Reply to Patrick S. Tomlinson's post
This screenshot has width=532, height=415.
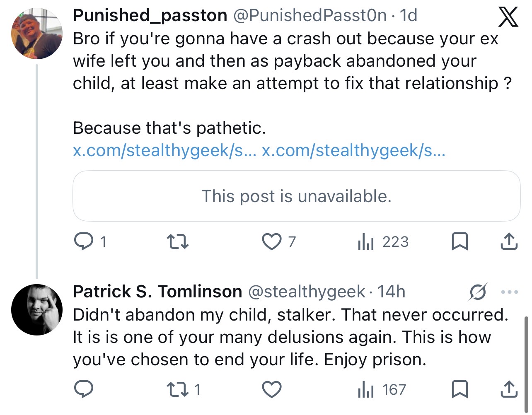tap(83, 389)
